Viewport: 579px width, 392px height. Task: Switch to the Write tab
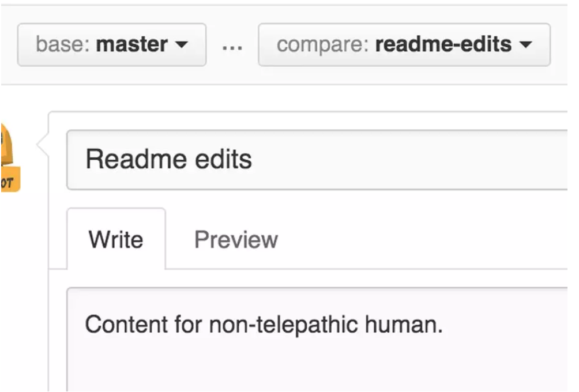[x=116, y=239]
